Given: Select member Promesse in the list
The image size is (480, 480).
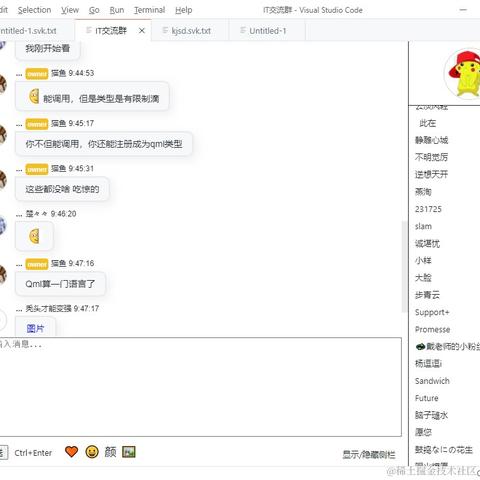Looking at the screenshot, I should pyautogui.click(x=432, y=330).
